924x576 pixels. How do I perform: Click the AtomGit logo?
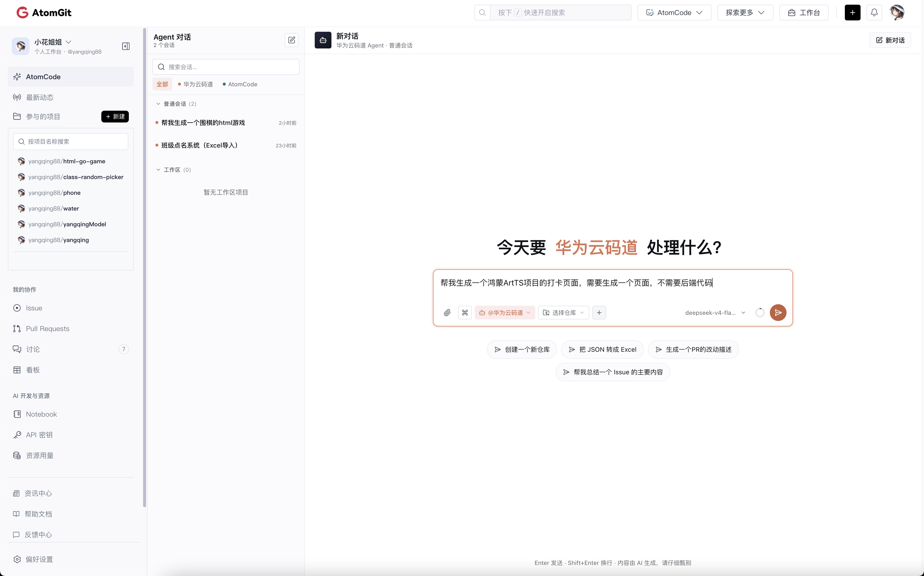pyautogui.click(x=44, y=13)
